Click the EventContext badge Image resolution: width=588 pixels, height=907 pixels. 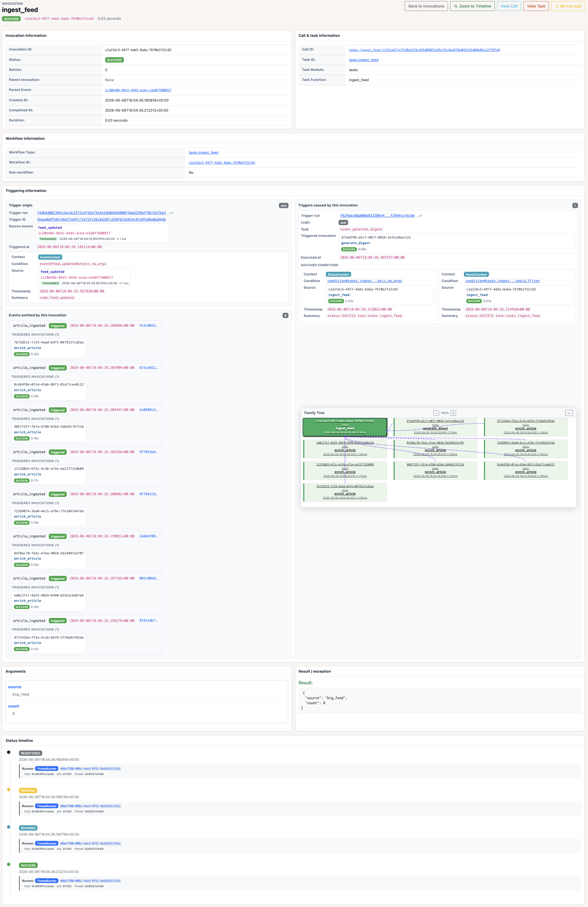click(x=50, y=257)
